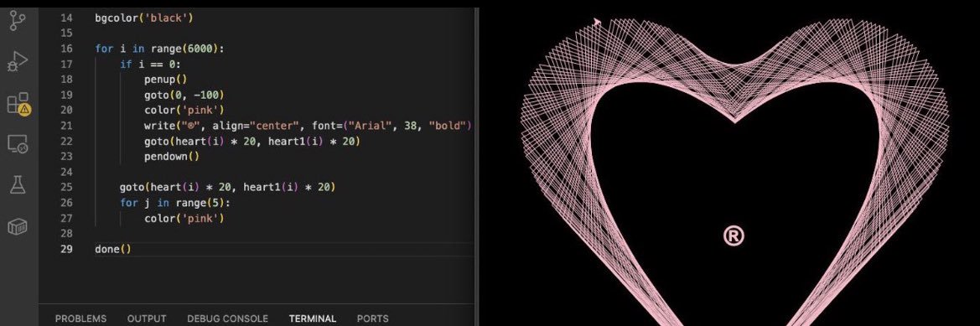The width and height of the screenshot is (980, 326).
Task: Click the 'if i == 0:' line
Action: [151, 65]
